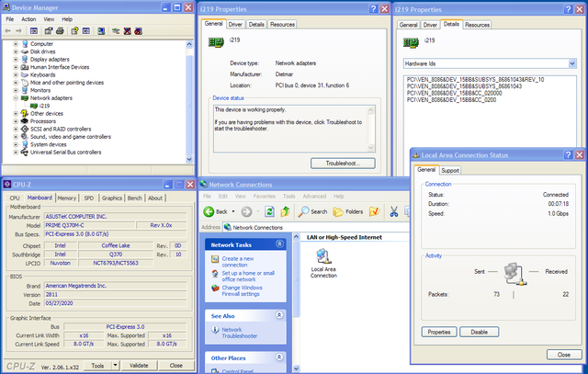Click Properties button in Connection Status
The height and width of the screenshot is (374, 588).
point(439,332)
